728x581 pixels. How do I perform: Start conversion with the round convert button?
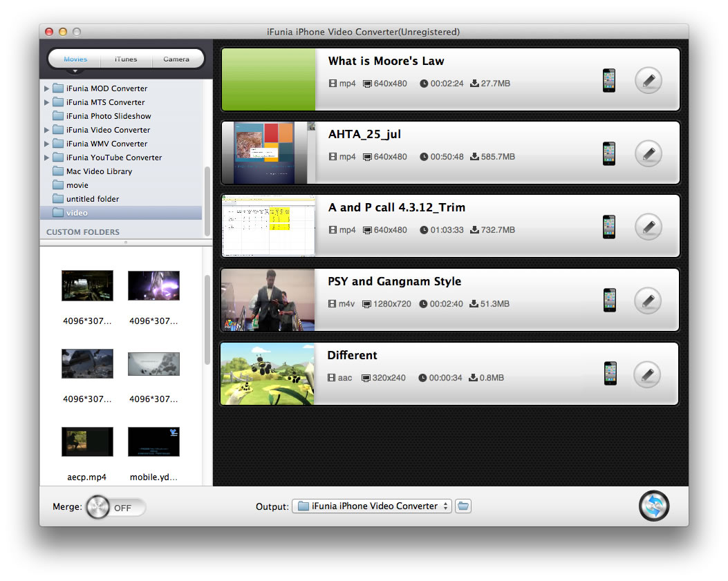pyautogui.click(x=654, y=506)
